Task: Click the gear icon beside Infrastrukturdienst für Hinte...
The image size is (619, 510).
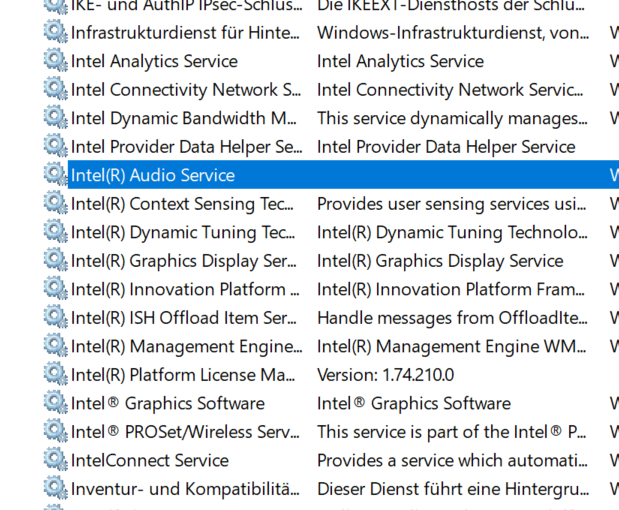Action: 55,33
